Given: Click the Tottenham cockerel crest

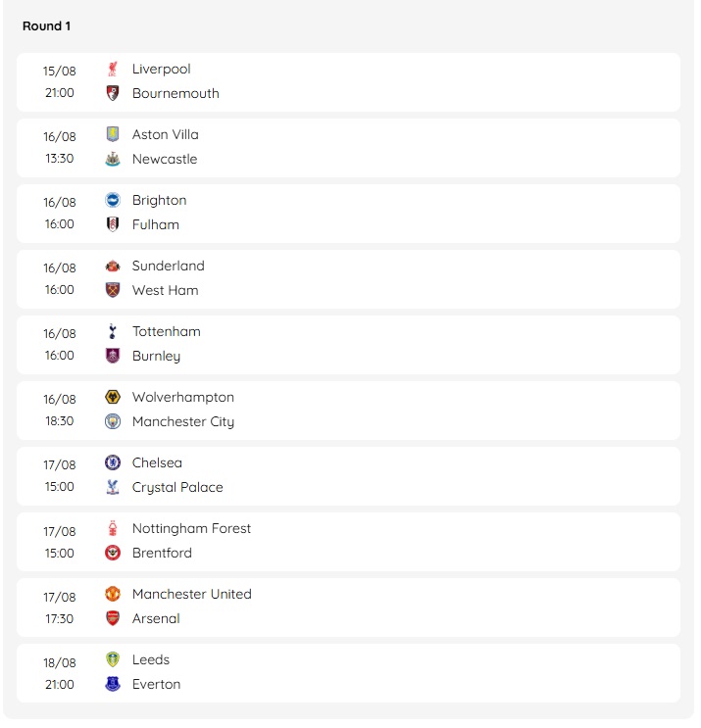Looking at the screenshot, I should tap(113, 331).
